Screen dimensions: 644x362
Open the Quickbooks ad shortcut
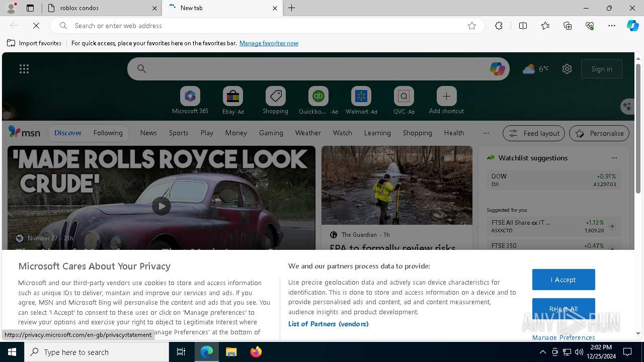click(318, 101)
